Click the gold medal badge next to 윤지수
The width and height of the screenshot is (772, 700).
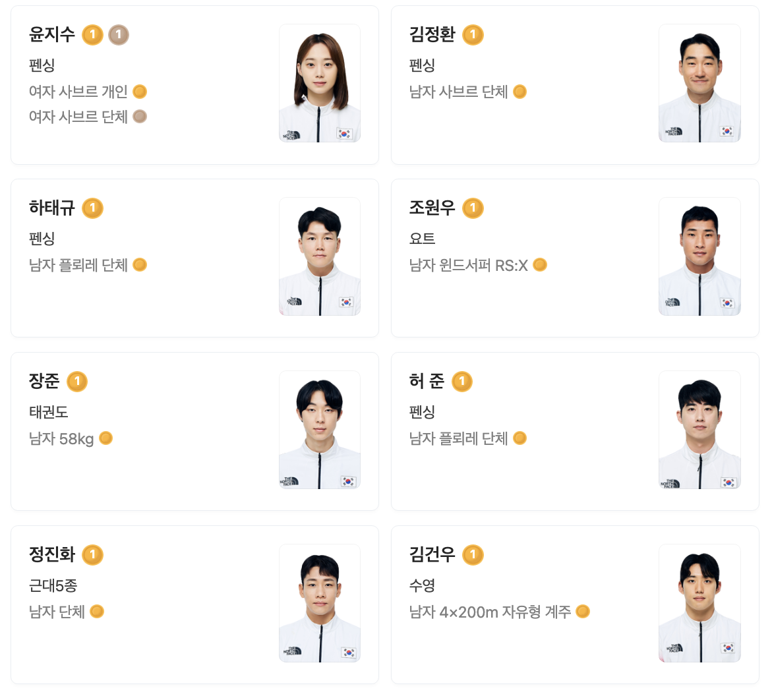(93, 35)
